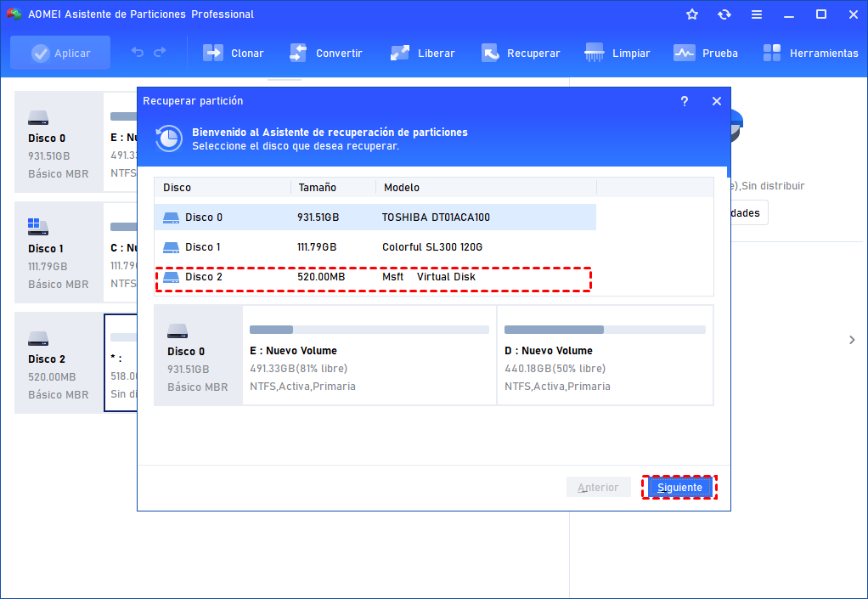Select Disco 1 Colorful SL300 row

tap(374, 247)
